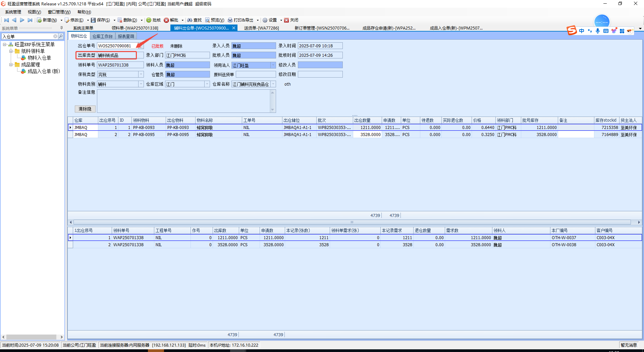Click the 打印&导出 print and export button
This screenshot has width=644, height=352.
click(x=241, y=20)
